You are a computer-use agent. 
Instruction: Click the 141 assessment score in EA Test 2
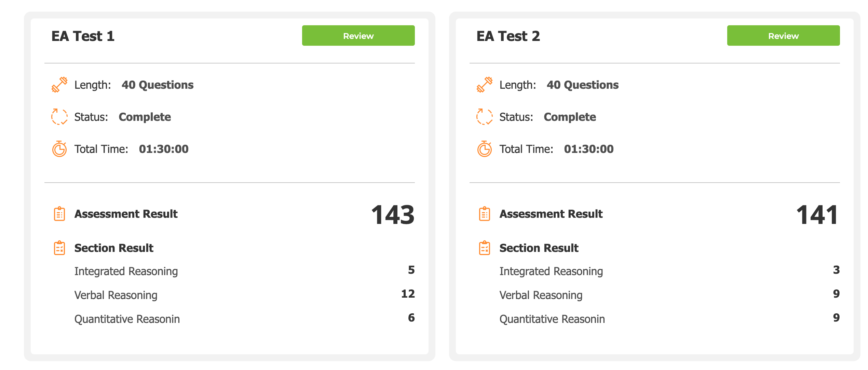point(817,215)
